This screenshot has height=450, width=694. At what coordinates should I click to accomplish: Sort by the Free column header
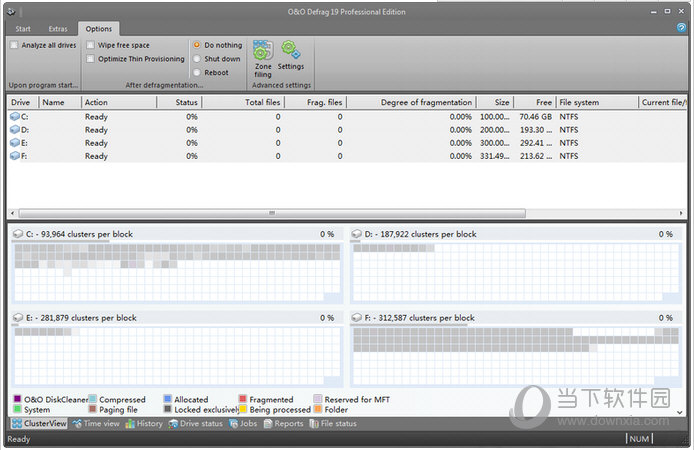tap(535, 102)
